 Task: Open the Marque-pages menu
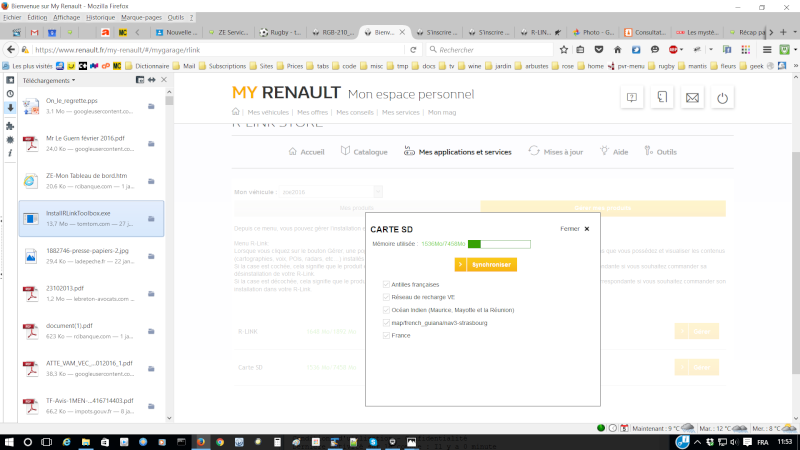point(141,17)
